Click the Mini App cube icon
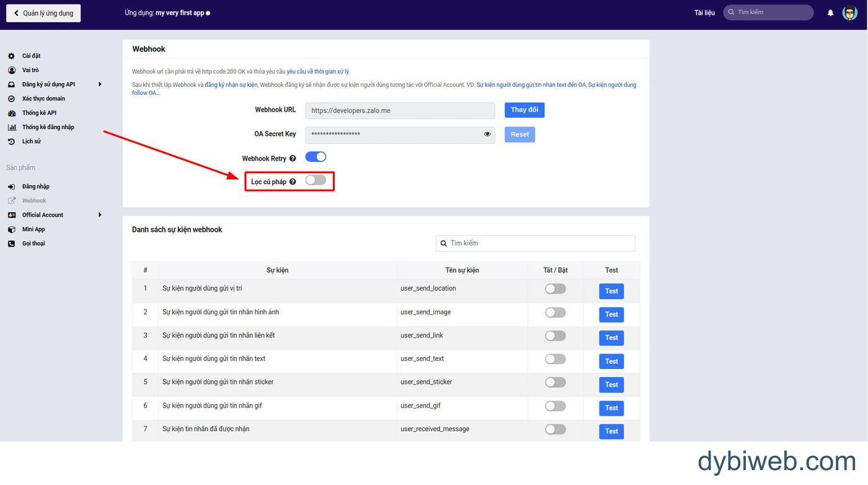 (11, 229)
